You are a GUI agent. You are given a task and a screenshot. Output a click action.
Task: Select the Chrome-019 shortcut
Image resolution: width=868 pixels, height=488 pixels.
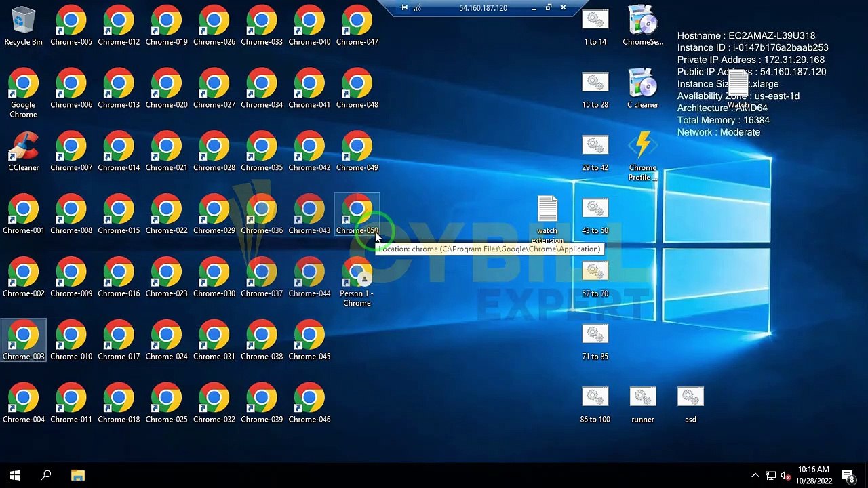tap(166, 27)
